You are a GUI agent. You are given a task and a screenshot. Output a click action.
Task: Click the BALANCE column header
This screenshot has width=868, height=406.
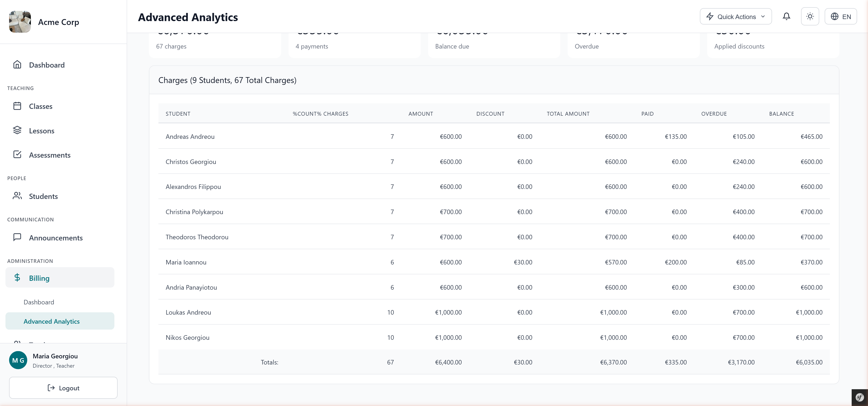click(781, 114)
